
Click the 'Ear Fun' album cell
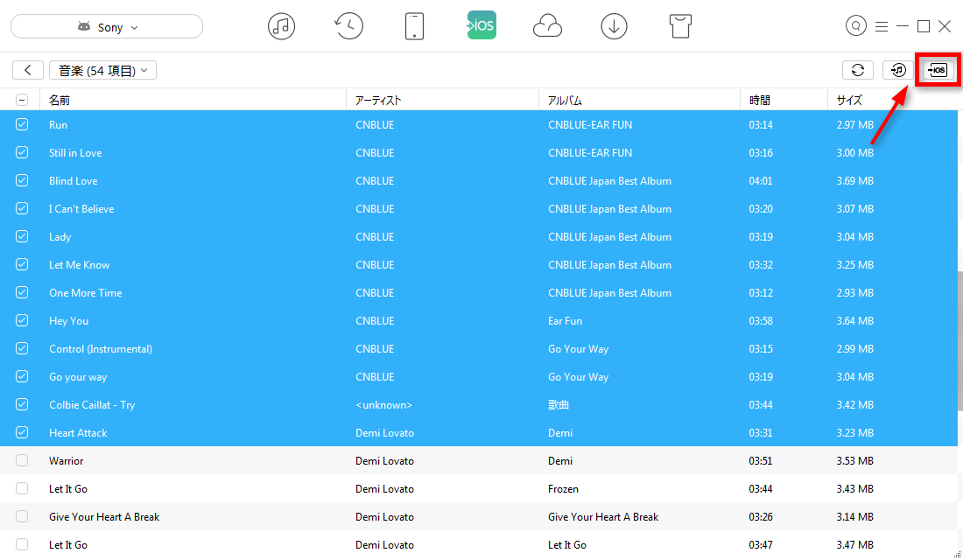coord(565,321)
